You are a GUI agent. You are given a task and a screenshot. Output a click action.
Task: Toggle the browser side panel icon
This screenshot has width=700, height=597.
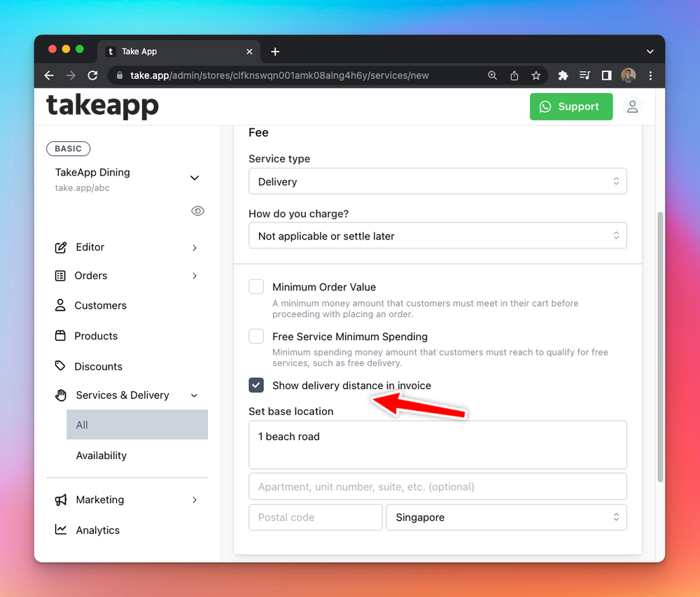[606, 76]
